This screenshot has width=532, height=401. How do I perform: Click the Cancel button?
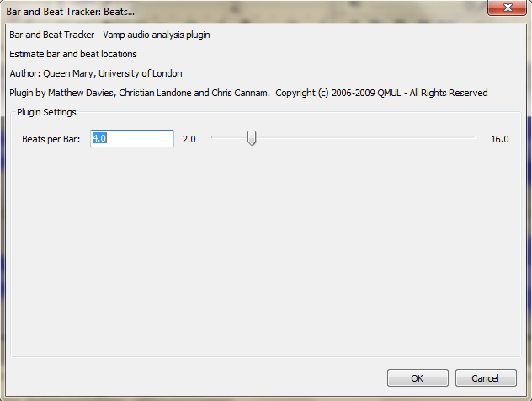tap(486, 378)
